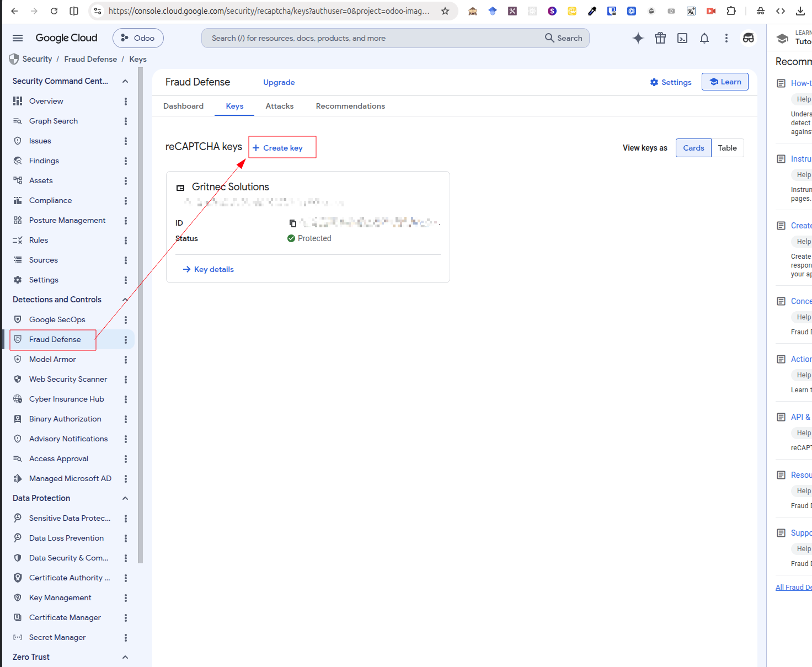This screenshot has width=812, height=667.
Task: Open the three-dot utilities menu in header
Action: 726,38
